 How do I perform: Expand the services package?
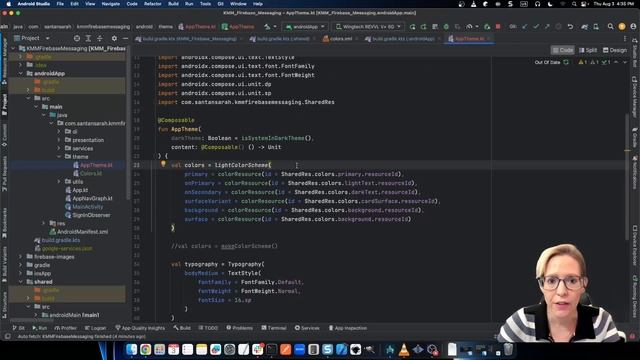59,148
